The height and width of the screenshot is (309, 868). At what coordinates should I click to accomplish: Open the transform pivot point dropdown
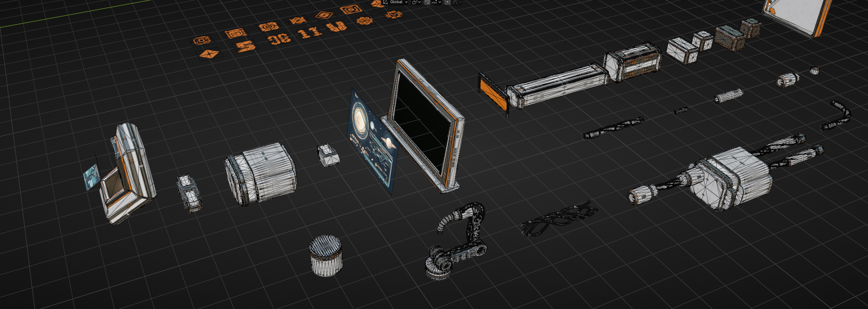pyautogui.click(x=416, y=2)
